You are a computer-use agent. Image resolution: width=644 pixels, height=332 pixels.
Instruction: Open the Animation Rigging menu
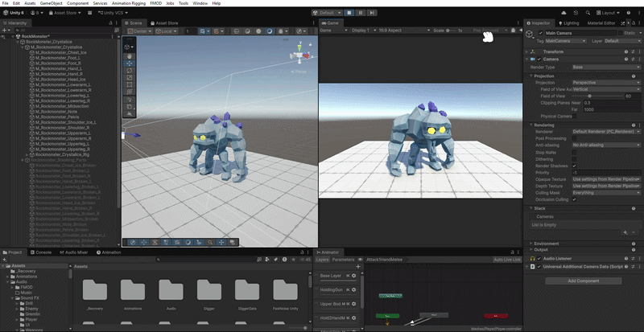(129, 3)
